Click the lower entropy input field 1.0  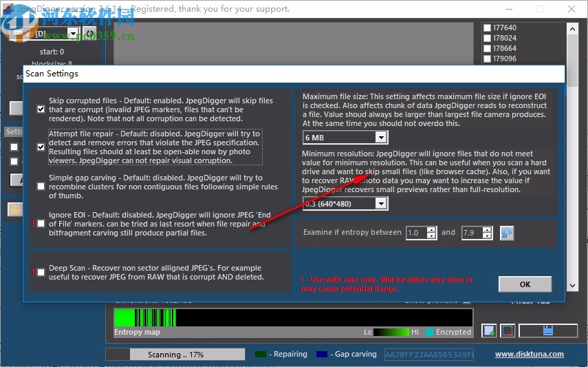point(417,233)
